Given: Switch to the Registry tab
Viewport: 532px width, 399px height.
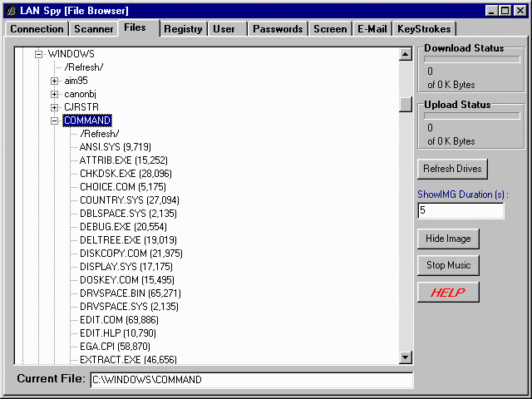Looking at the screenshot, I should pos(183,29).
